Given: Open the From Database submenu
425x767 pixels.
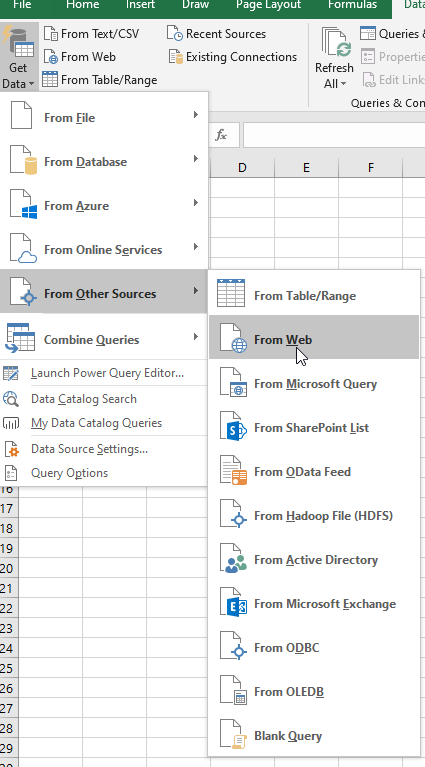Looking at the screenshot, I should point(104,159).
